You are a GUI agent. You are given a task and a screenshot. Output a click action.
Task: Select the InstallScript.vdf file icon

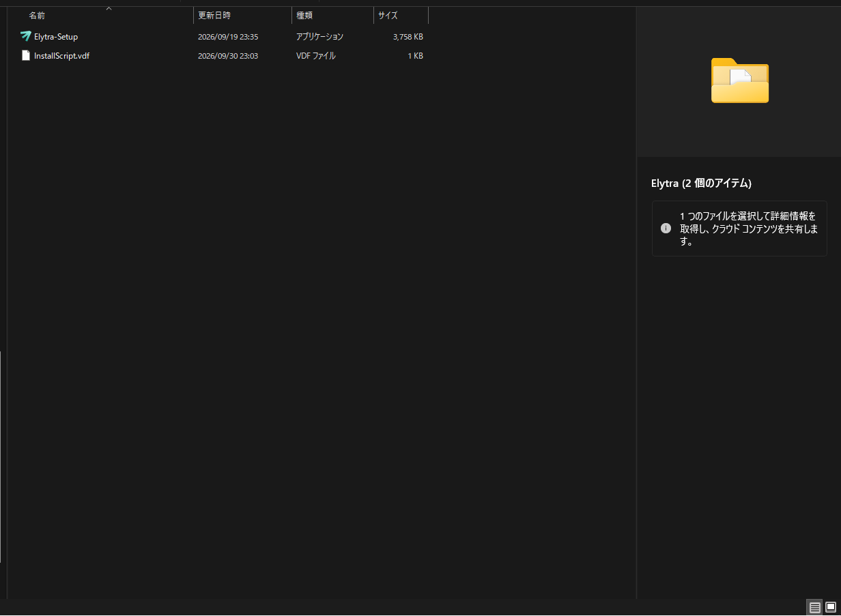(26, 56)
